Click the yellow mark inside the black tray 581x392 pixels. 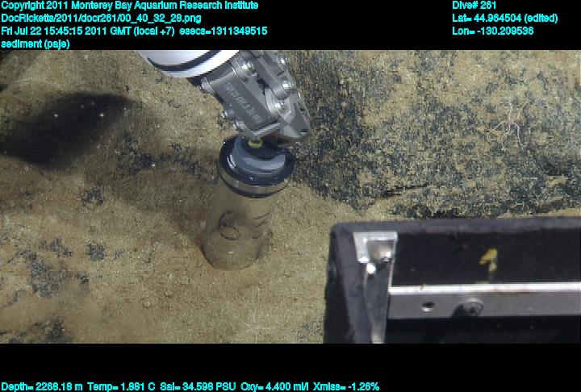[x=489, y=260]
